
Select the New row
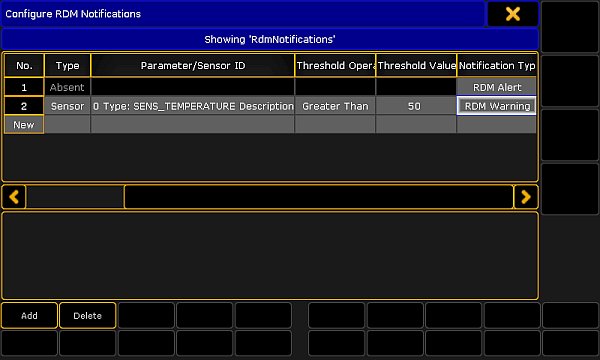click(x=24, y=125)
